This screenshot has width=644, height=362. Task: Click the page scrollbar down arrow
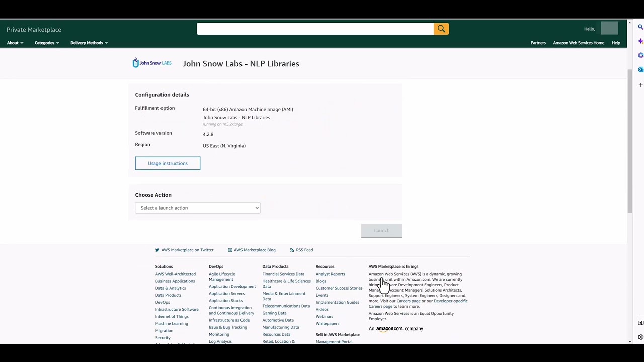[630, 342]
